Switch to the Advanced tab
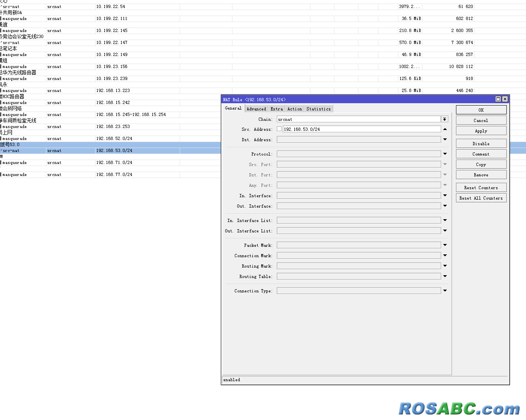The height and width of the screenshot is (420, 526). tap(256, 109)
